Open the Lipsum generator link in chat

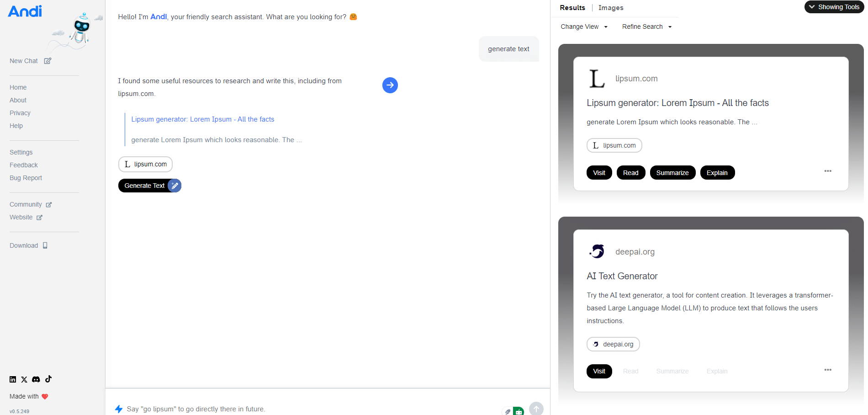click(202, 119)
